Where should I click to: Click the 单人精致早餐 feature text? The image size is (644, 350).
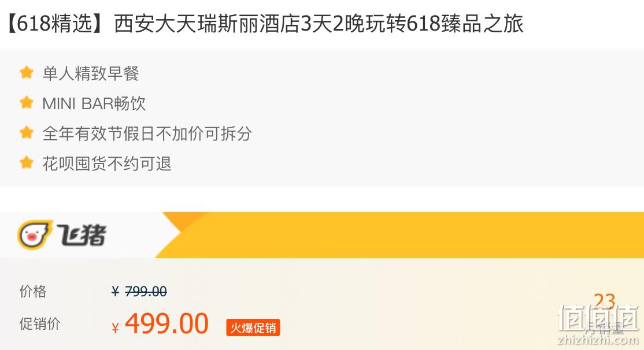(x=91, y=73)
